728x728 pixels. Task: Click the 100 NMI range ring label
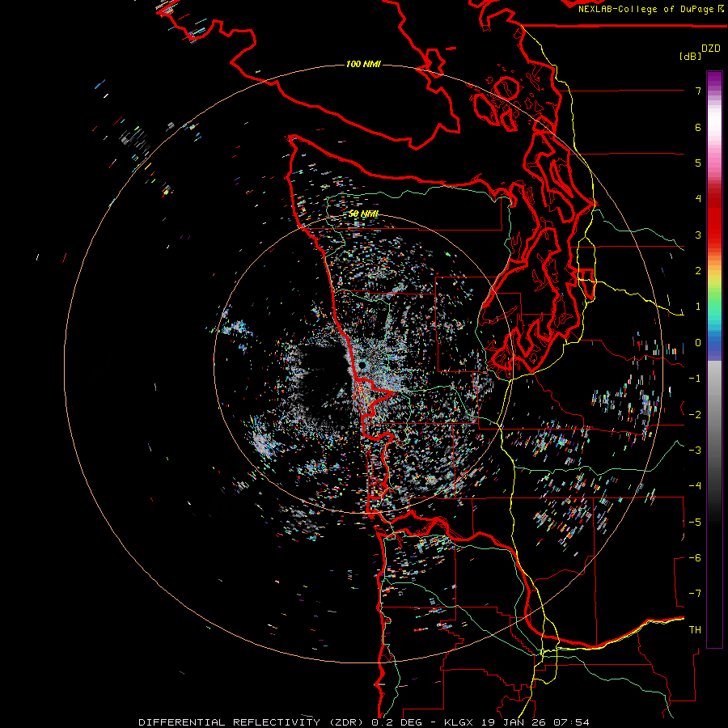click(363, 64)
